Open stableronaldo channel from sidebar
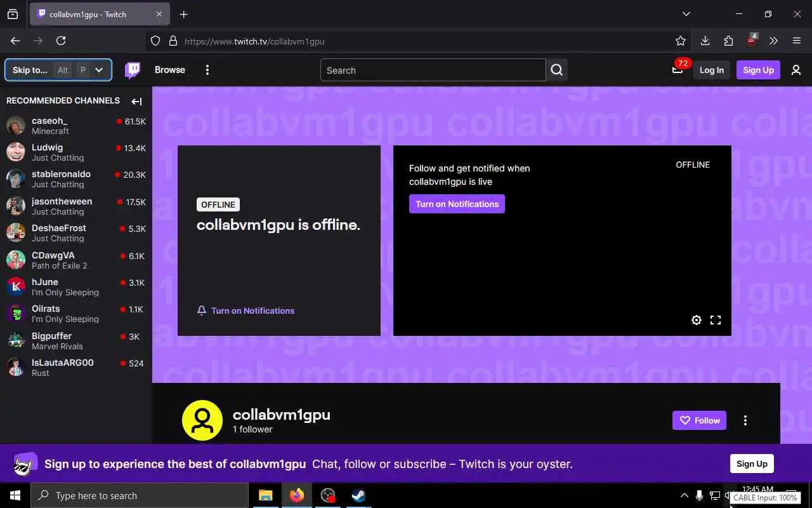 (76, 179)
